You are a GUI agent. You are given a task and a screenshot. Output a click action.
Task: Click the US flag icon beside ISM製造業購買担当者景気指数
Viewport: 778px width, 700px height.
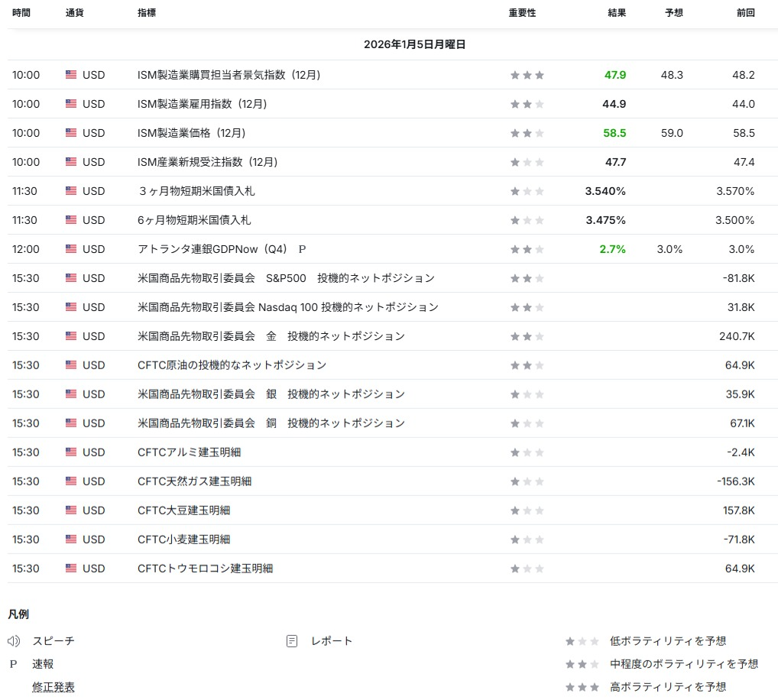coord(71,75)
